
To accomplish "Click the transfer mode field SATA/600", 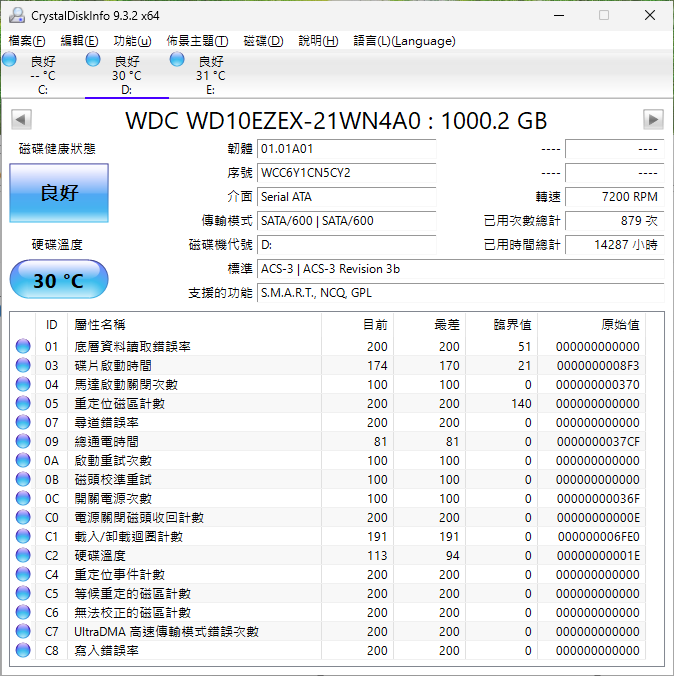I will pyautogui.click(x=347, y=221).
